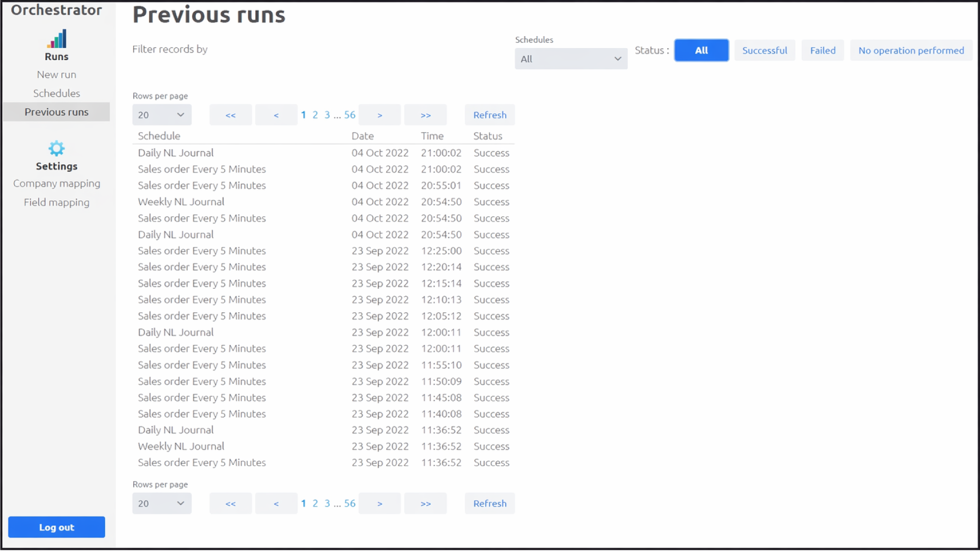Open the top Rows per page dropdown
This screenshot has height=551, width=980.
tap(162, 115)
